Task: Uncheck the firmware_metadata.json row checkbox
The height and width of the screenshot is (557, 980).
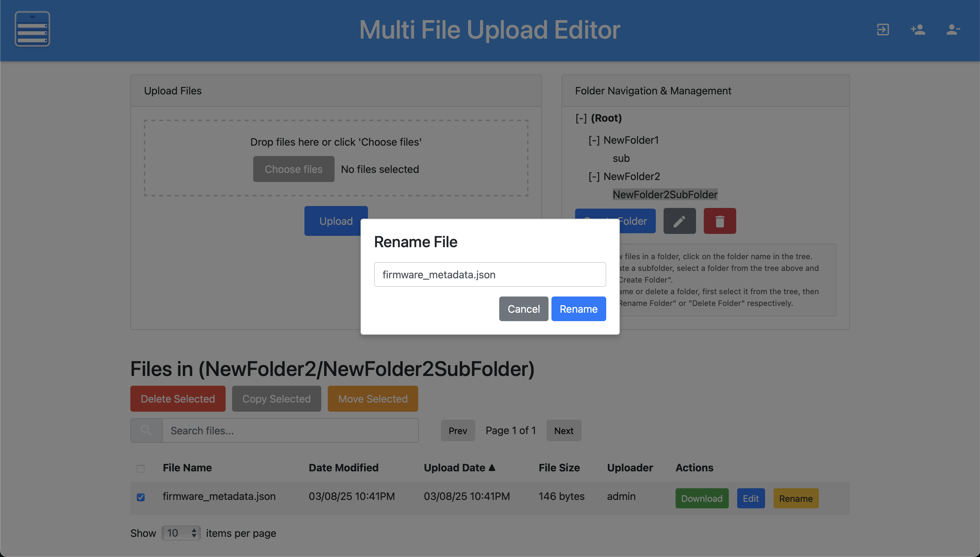Action: [x=141, y=497]
